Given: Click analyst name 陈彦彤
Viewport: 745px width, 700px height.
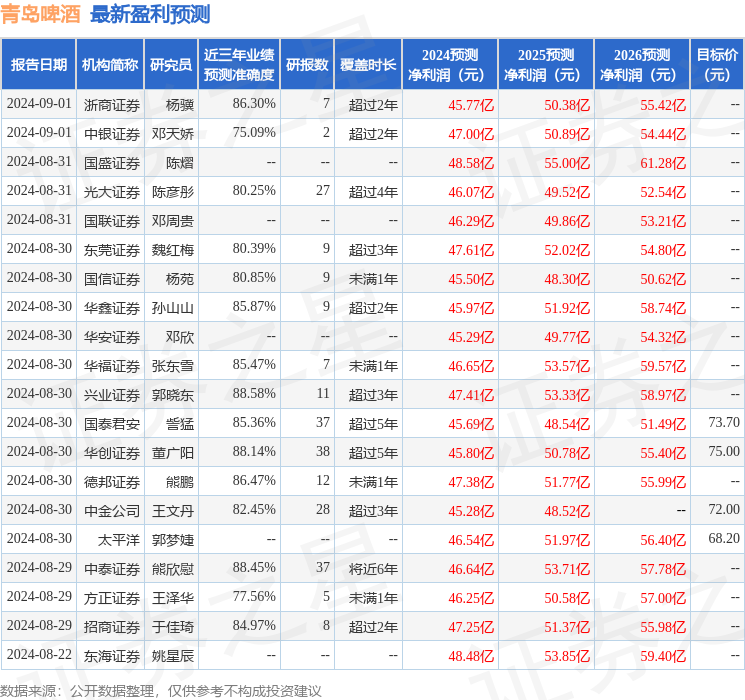Looking at the screenshot, I should point(172,192).
